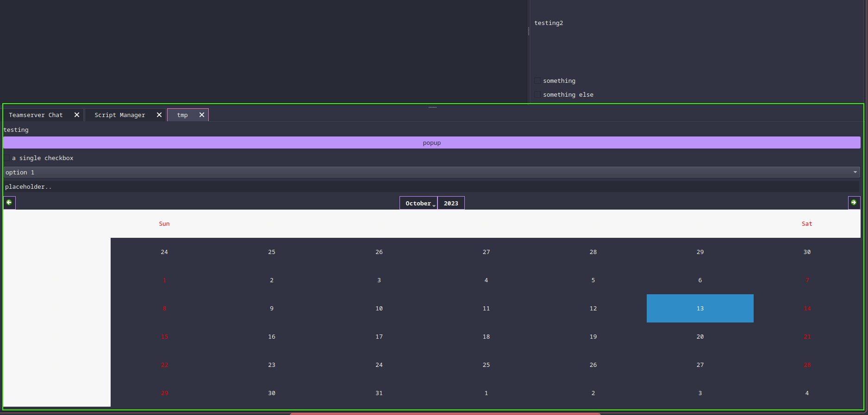Go to the previous month in calendar
This screenshot has height=415, width=868.
pos(9,203)
